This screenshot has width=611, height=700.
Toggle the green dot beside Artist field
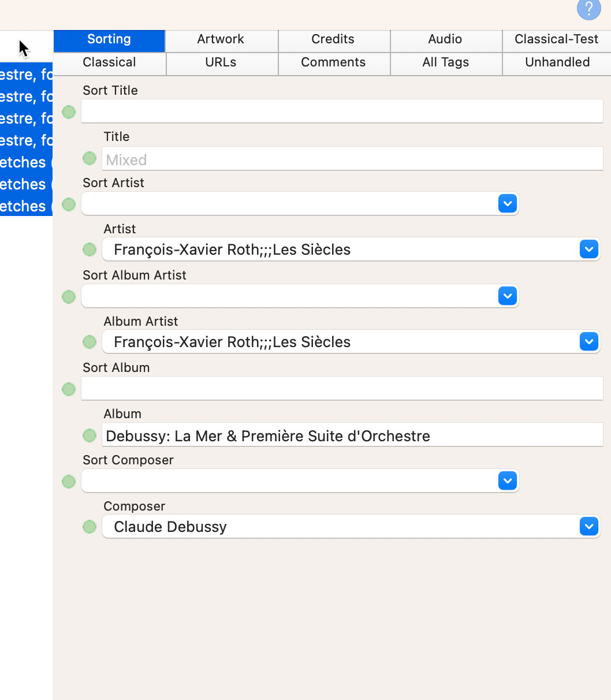pos(90,250)
